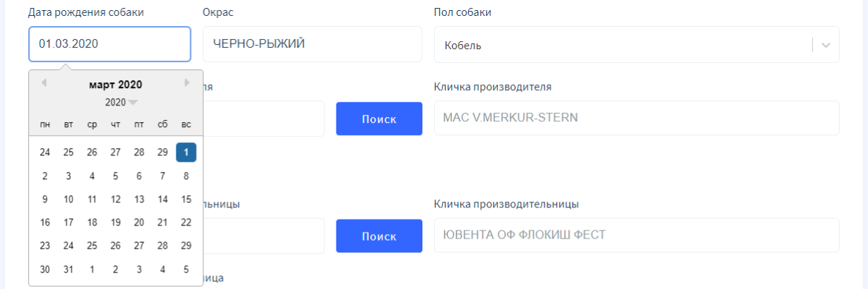The image size is (868, 289).
Task: Choose April 5 at the calendar bottom
Action: [x=186, y=269]
